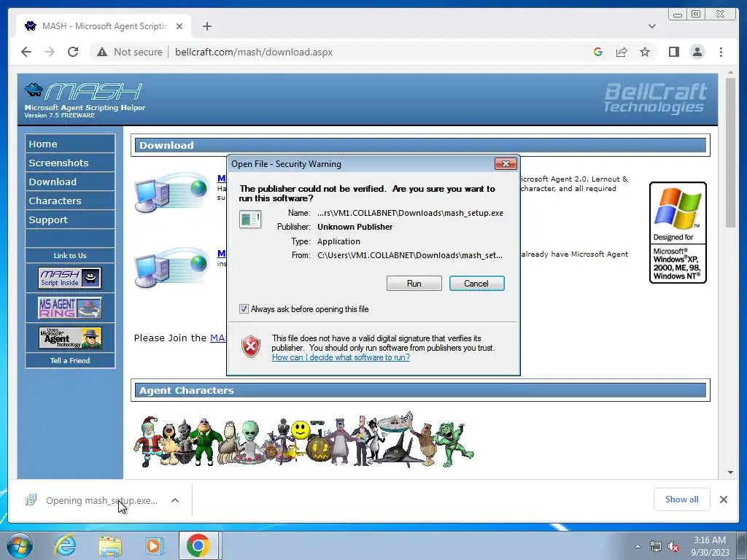This screenshot has width=747, height=560.
Task: Click the MASH logo in page header
Action: (85, 100)
